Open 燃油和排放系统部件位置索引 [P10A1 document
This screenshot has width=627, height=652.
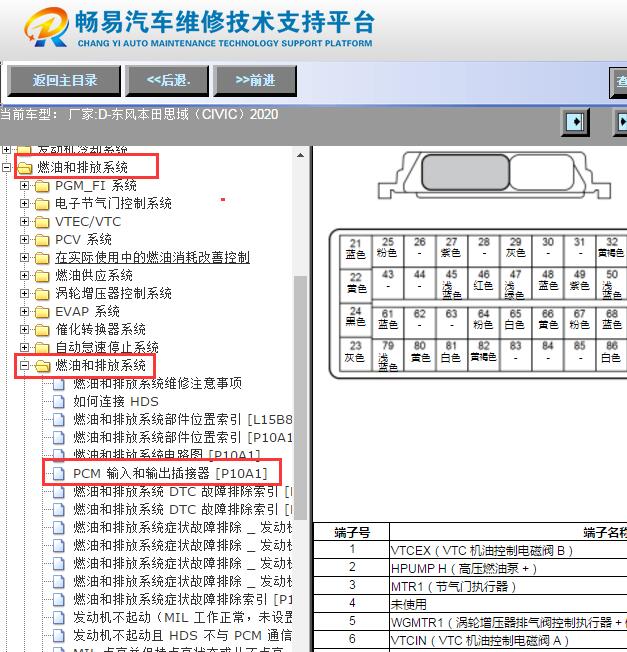coord(183,437)
